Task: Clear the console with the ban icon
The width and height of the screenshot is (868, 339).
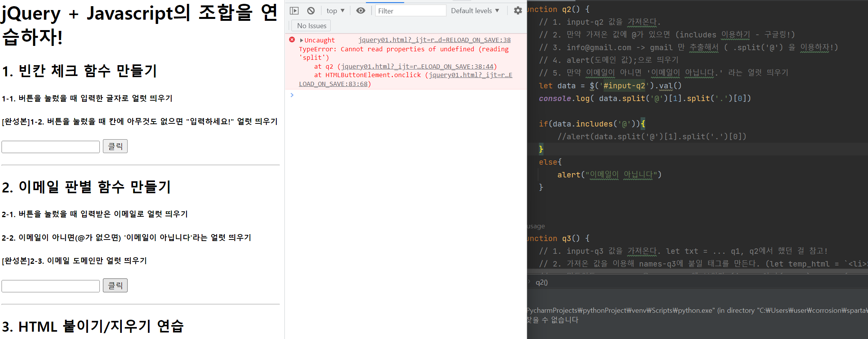Action: pos(311,11)
